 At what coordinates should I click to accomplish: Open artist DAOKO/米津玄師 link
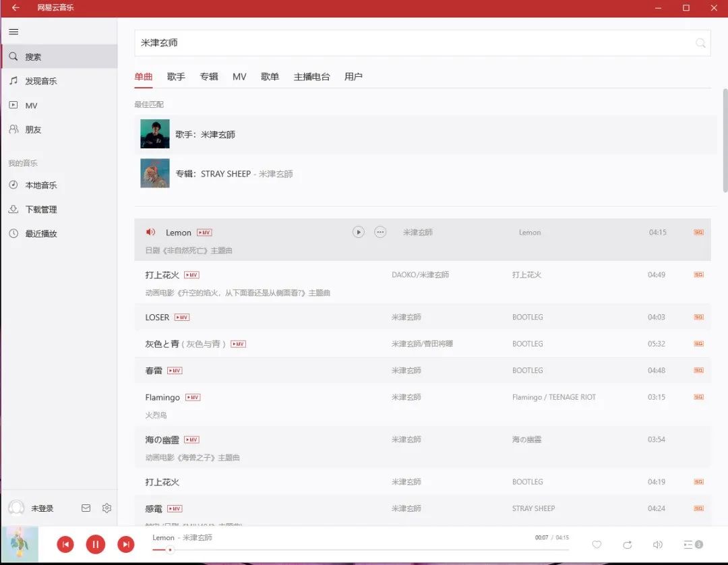pos(420,275)
